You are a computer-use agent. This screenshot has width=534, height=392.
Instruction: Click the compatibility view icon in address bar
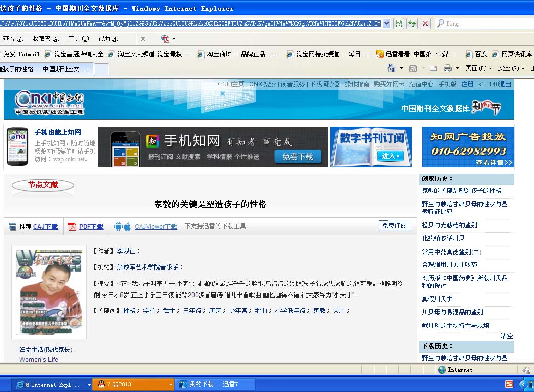tap(399, 23)
